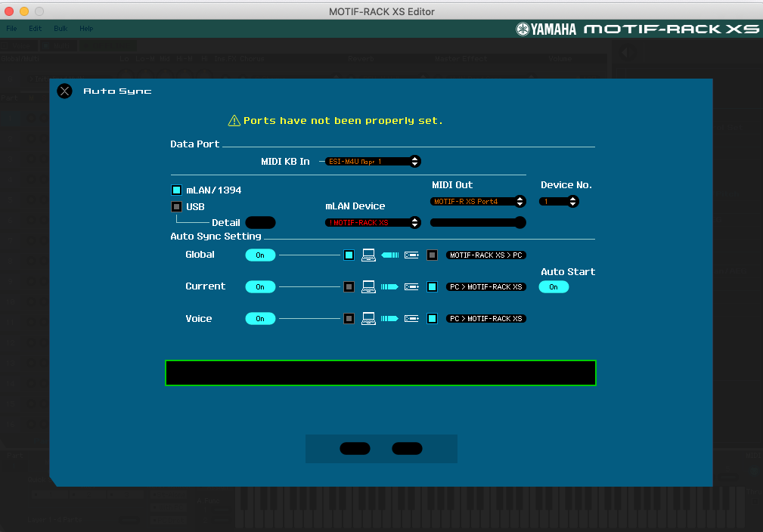
Task: Select the rack-side checkbox in Current row
Action: [x=432, y=287]
